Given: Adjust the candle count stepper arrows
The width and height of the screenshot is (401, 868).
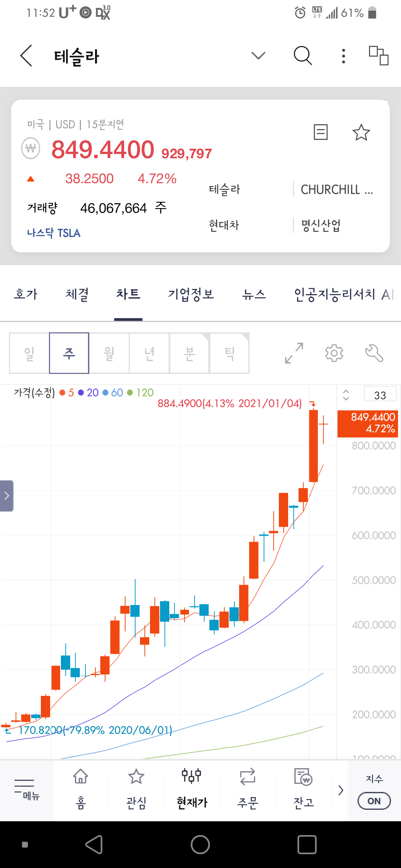Looking at the screenshot, I should (x=346, y=395).
